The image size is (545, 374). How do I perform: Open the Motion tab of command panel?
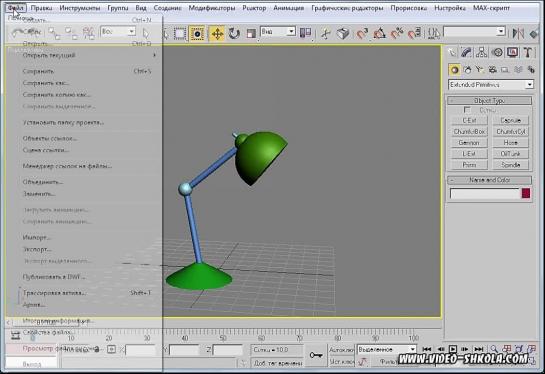pyautogui.click(x=497, y=52)
